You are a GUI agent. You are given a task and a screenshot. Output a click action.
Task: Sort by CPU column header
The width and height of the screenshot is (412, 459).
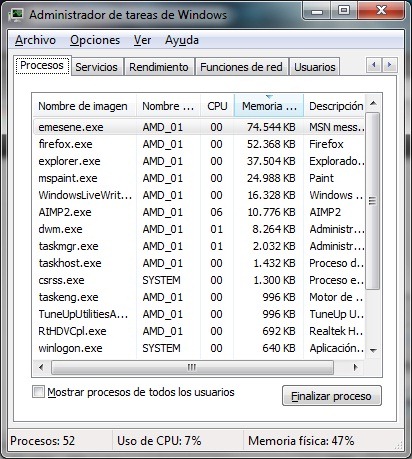[x=217, y=106]
